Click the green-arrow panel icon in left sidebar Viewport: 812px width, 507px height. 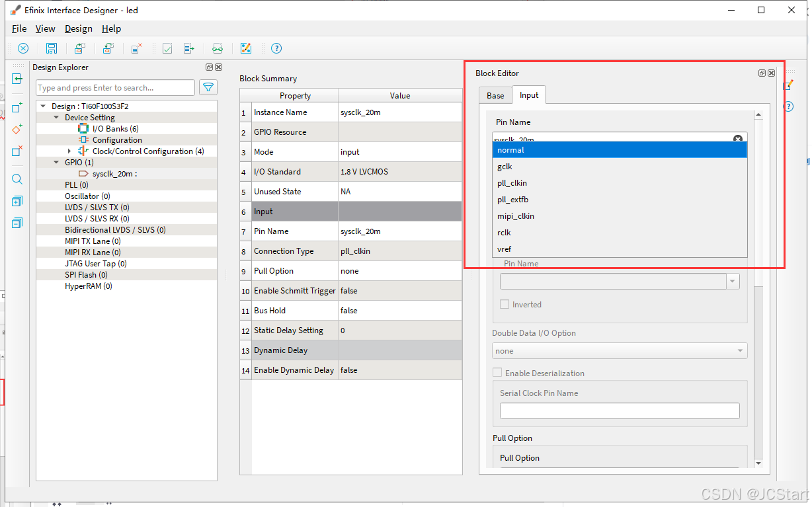[x=18, y=79]
